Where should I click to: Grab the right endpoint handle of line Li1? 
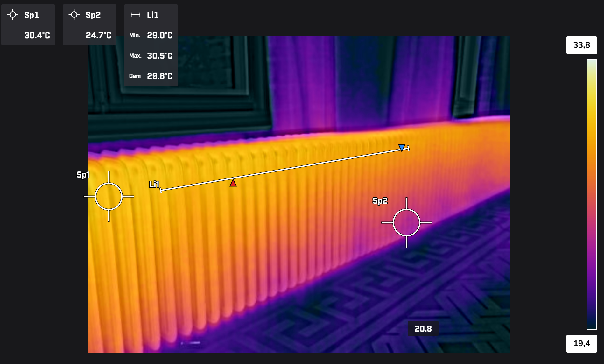[x=408, y=148]
